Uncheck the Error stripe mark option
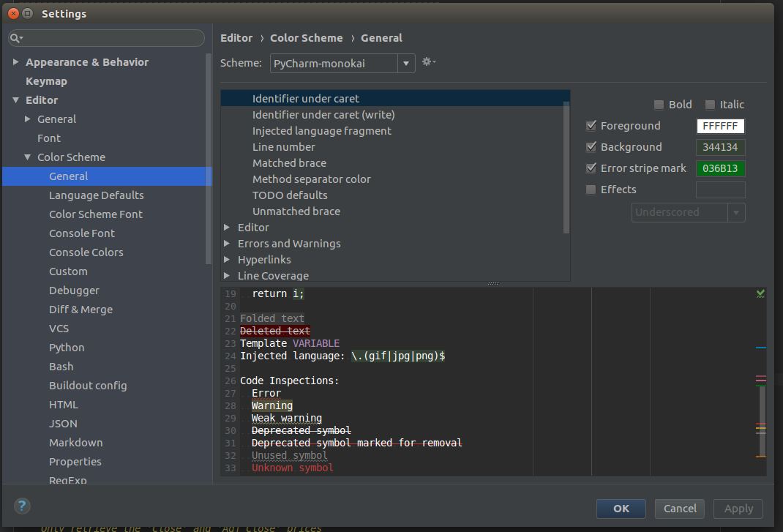 click(x=591, y=168)
